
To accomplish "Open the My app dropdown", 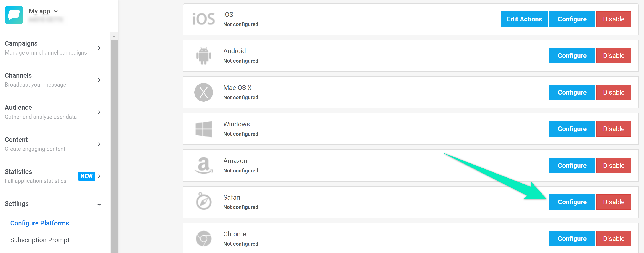I will (44, 11).
